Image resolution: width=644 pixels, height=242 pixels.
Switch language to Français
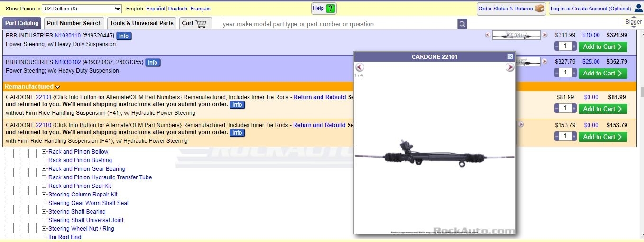pos(201,9)
